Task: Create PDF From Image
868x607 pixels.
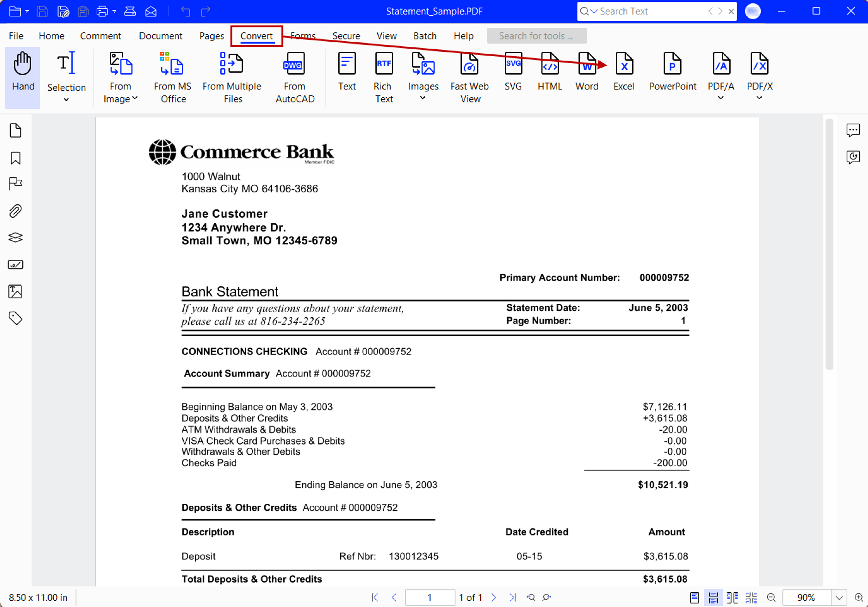Action: click(x=121, y=77)
